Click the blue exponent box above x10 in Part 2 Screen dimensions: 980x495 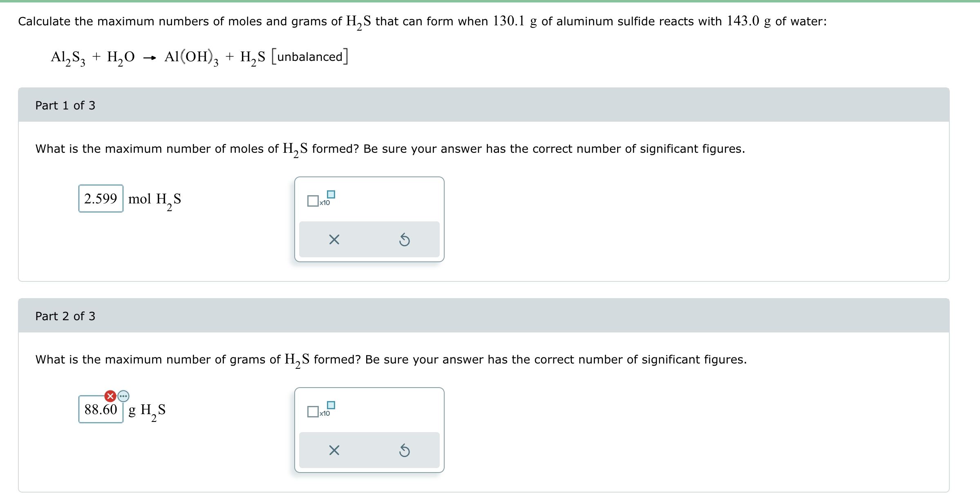point(331,406)
